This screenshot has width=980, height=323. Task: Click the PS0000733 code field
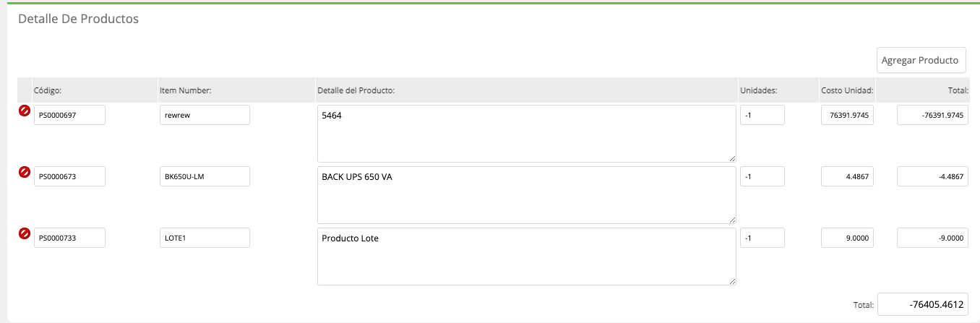[x=69, y=238]
